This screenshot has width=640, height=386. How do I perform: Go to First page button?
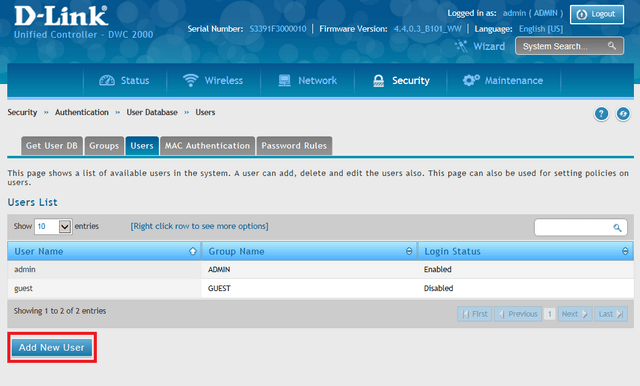click(475, 314)
